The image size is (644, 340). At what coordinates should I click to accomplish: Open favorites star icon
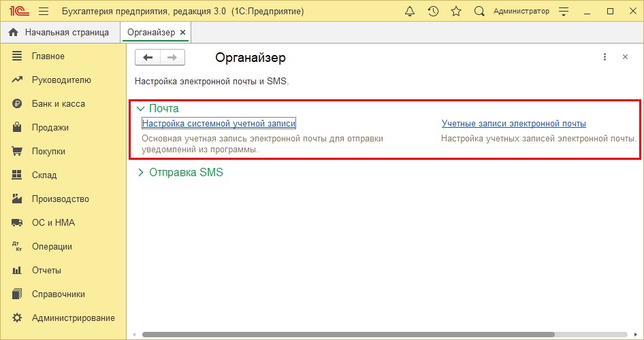[x=456, y=12]
